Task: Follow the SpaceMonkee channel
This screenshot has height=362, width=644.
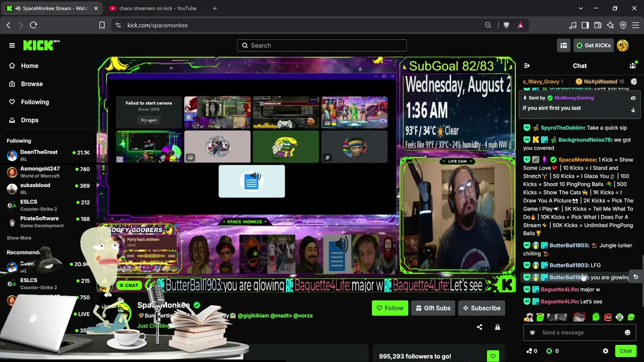Action: (x=390, y=308)
